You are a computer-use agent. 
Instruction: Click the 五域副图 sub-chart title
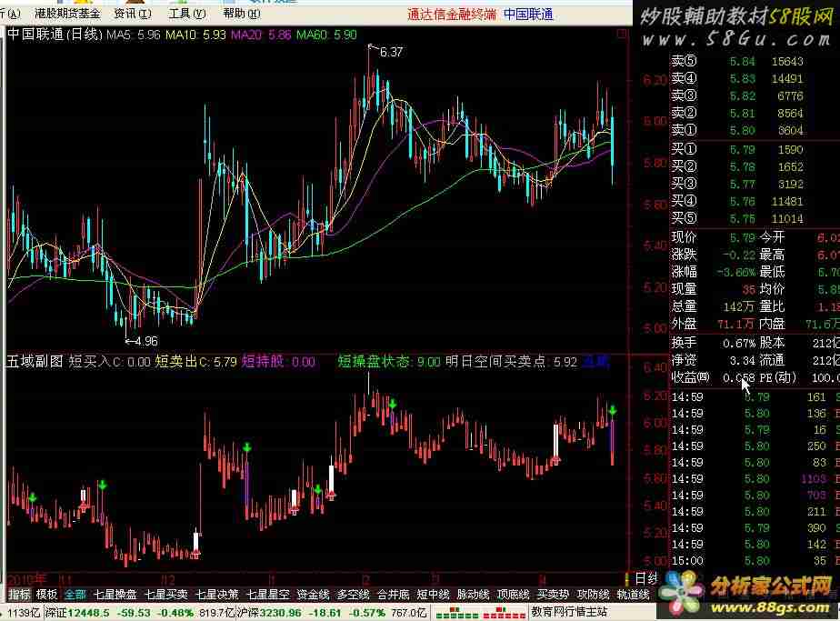coord(35,362)
